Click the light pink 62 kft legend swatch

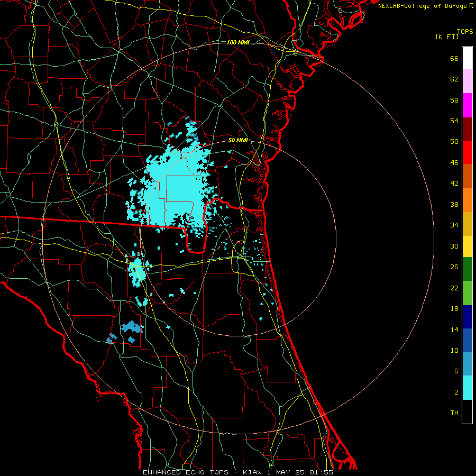click(x=467, y=81)
